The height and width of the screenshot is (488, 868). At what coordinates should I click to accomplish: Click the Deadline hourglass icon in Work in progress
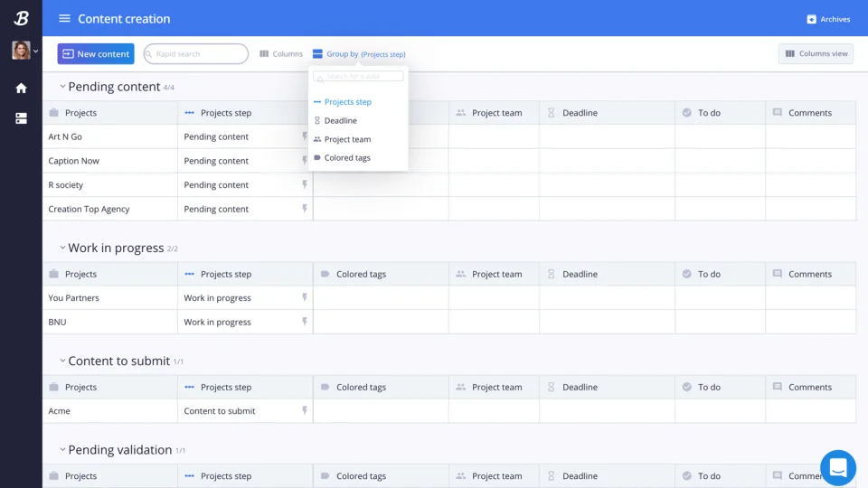552,274
